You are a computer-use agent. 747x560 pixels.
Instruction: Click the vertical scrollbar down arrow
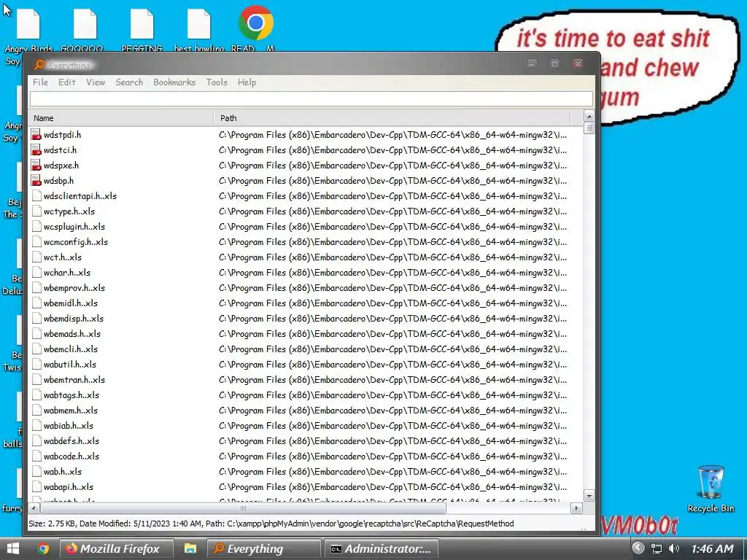coord(589,496)
